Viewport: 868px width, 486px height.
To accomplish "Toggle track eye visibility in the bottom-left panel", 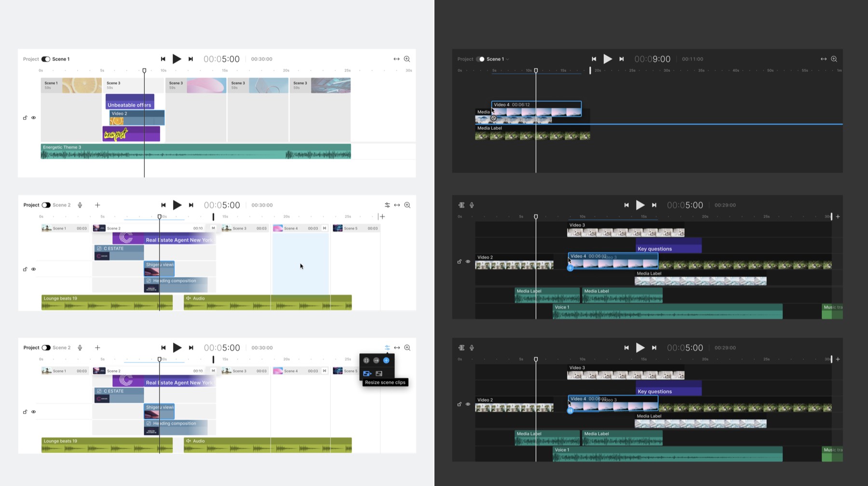I will [x=34, y=412].
